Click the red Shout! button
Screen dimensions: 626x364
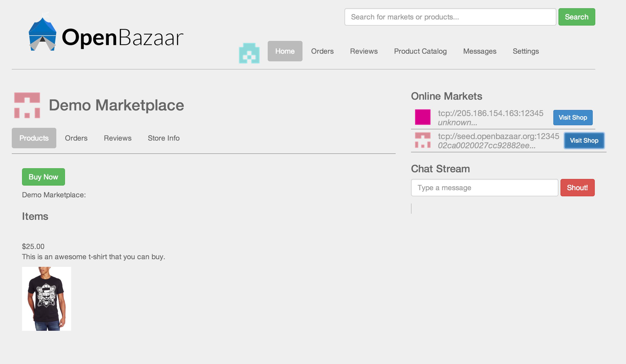click(x=577, y=188)
